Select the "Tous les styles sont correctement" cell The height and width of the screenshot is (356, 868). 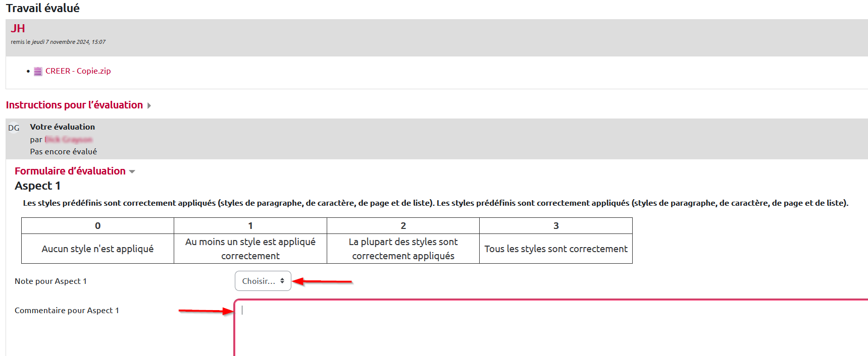point(556,249)
